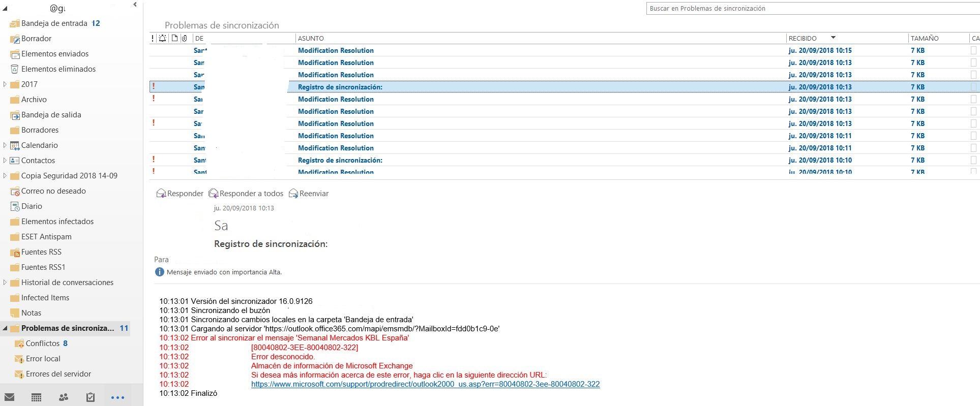Click the Responder a todos icon
980x406 pixels.
click(214, 194)
